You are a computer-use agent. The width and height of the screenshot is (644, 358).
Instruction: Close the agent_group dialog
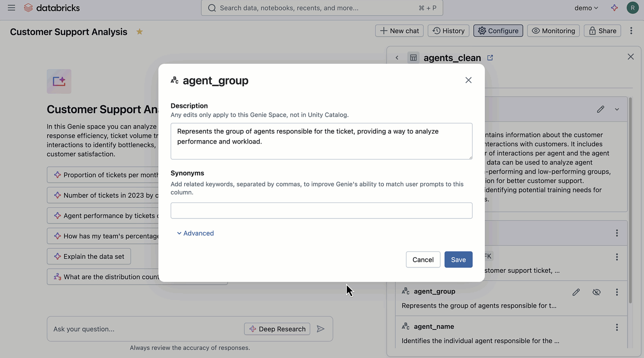point(468,80)
